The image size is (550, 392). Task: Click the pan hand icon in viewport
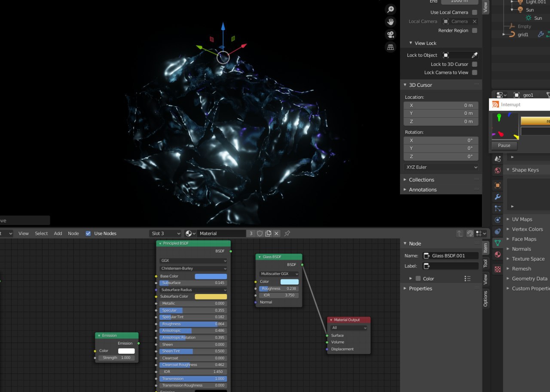(x=391, y=21)
